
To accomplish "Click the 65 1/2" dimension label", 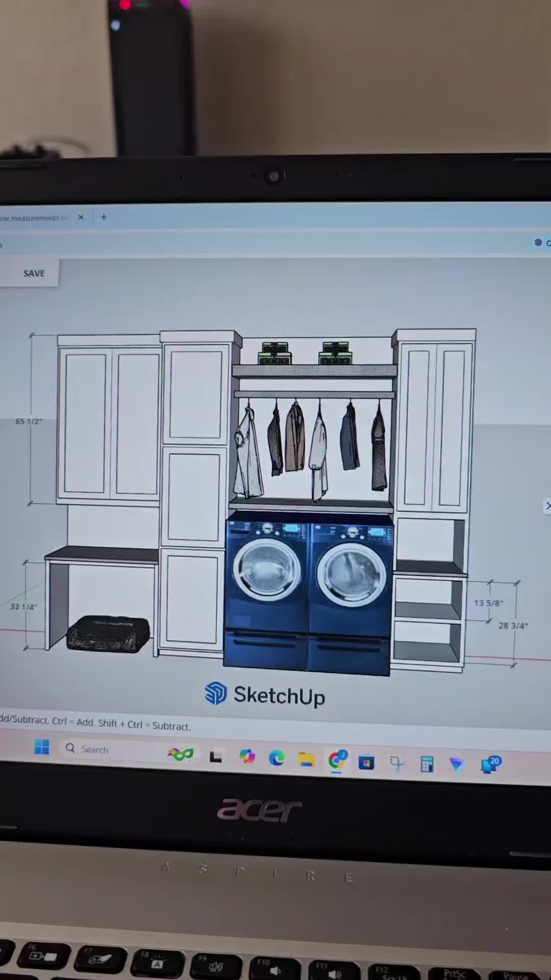I will (29, 421).
